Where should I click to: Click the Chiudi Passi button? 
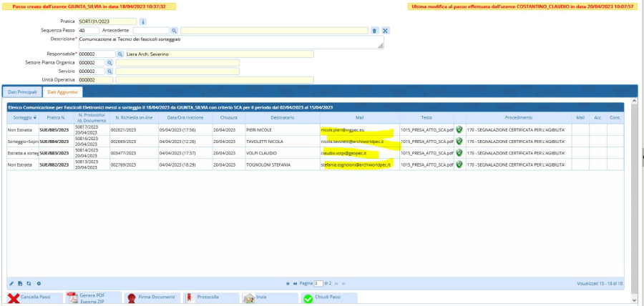(x=326, y=298)
